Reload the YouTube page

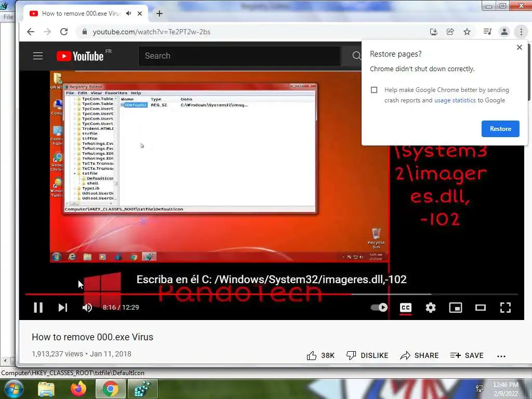[x=64, y=32]
